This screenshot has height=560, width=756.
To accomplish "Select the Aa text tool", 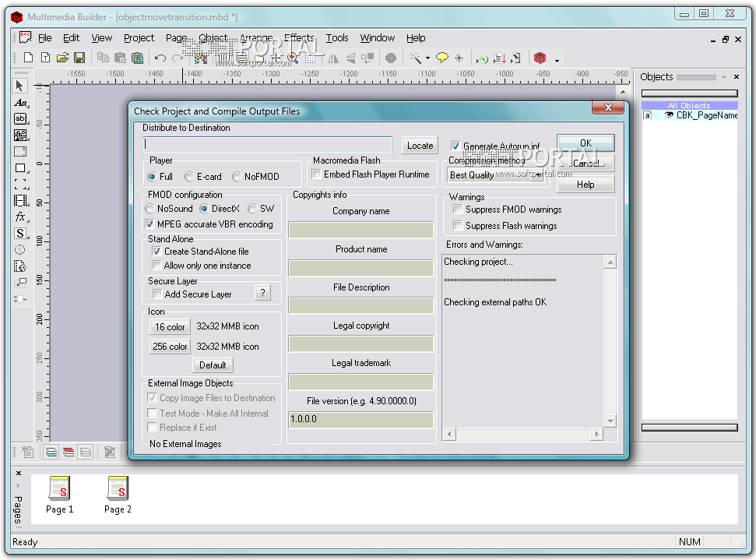I will (20, 102).
